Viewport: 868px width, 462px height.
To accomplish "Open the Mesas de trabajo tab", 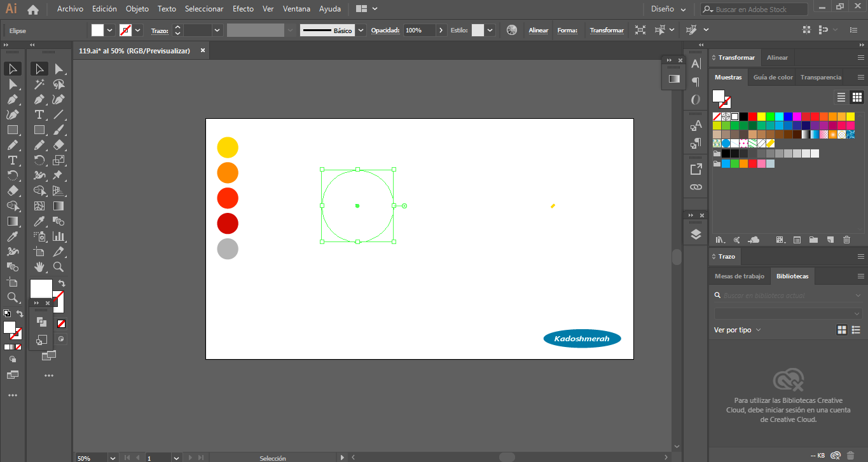I will [739, 276].
